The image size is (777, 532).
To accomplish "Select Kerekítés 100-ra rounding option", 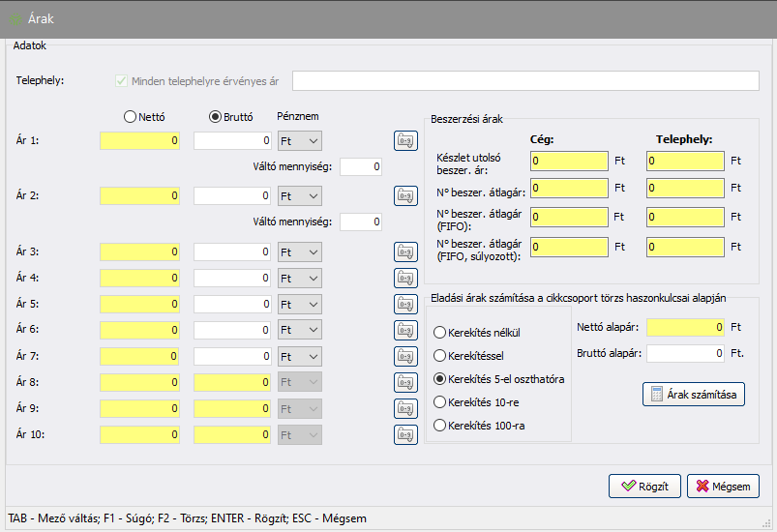I will (x=440, y=426).
